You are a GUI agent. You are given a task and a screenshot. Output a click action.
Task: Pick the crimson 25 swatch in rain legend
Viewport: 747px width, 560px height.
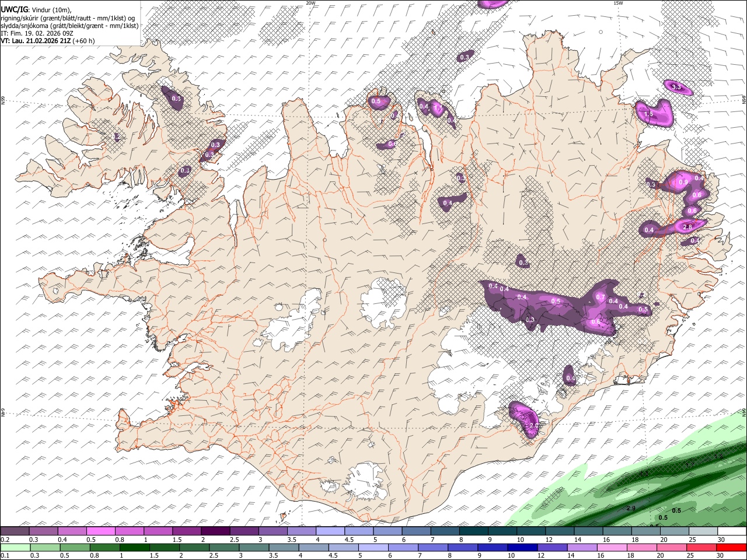point(701,548)
